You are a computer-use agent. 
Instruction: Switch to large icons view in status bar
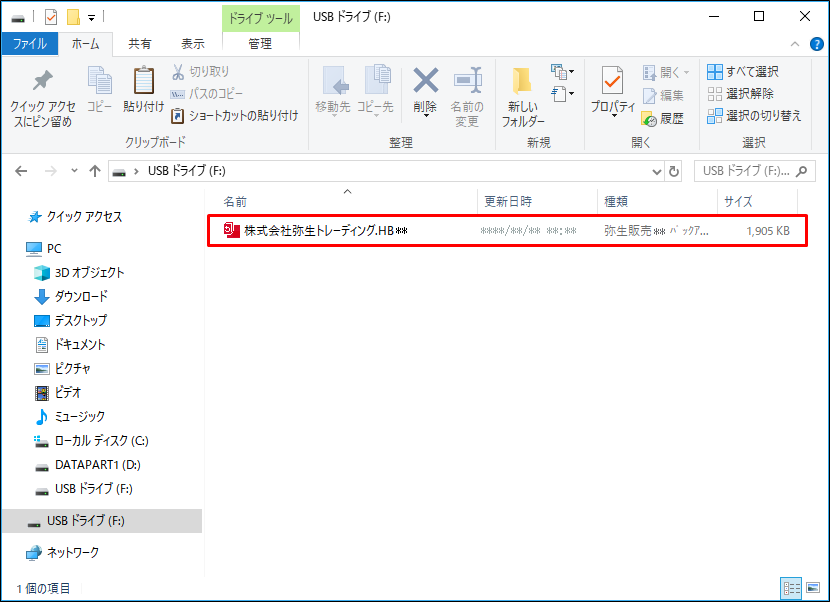point(813,588)
